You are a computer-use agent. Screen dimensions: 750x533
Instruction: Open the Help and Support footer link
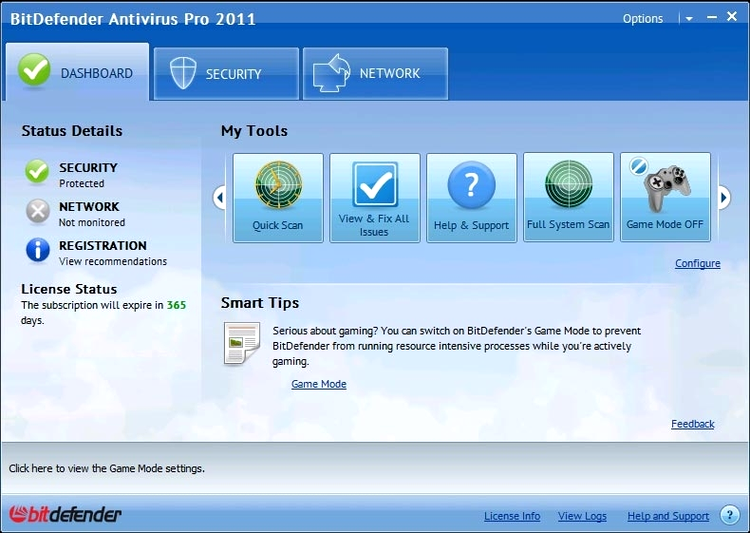pyautogui.click(x=668, y=516)
